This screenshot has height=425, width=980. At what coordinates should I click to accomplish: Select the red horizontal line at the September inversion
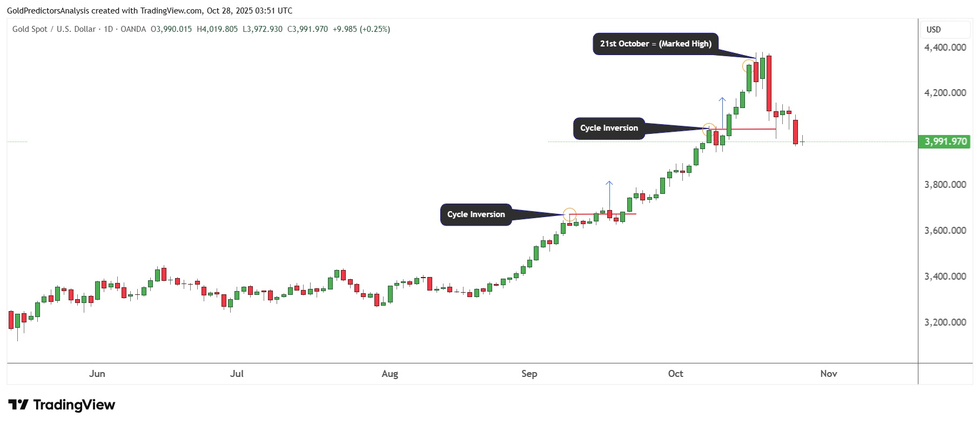(629, 214)
